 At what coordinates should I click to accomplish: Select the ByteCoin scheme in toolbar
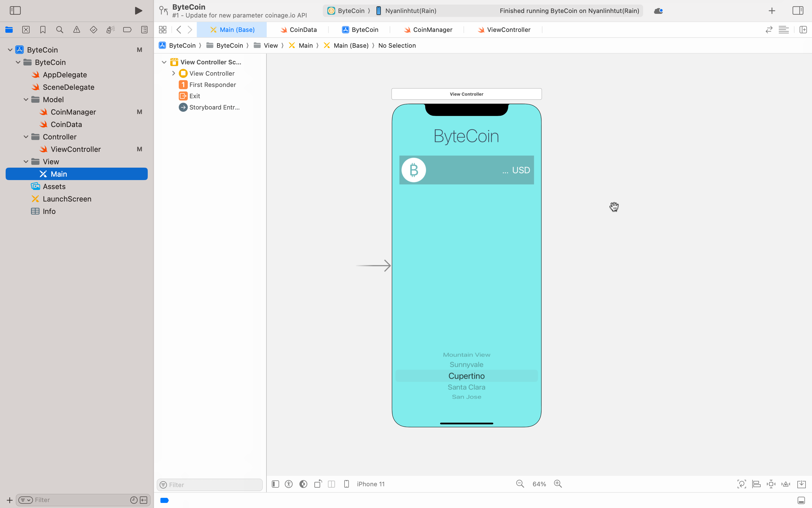[x=346, y=11]
